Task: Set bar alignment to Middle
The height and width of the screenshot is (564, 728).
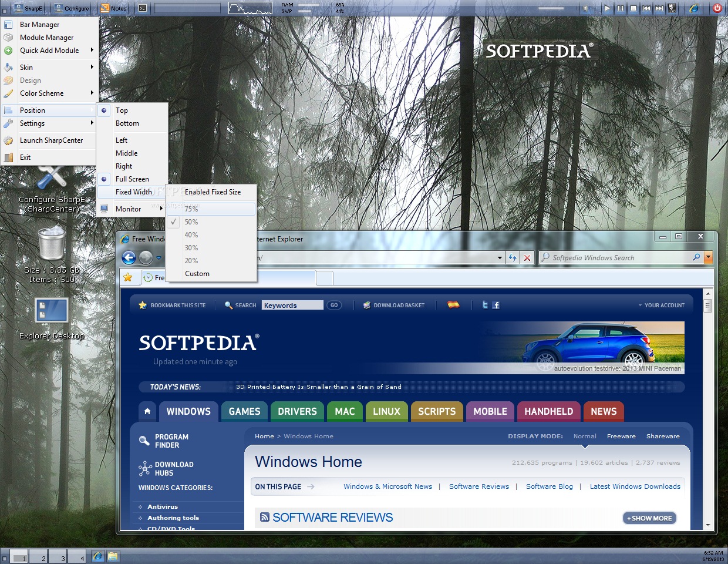Action: tap(132, 153)
